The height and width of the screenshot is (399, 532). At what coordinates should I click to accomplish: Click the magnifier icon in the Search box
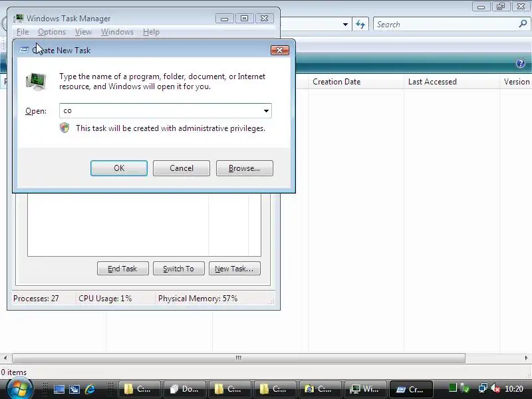click(523, 24)
